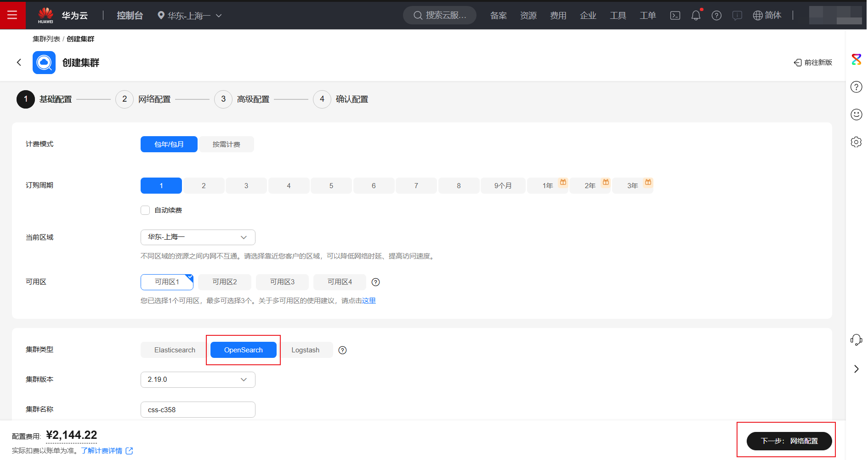Expand the right sidebar arrow
Viewport: 868px width, 460px height.
[x=857, y=369]
